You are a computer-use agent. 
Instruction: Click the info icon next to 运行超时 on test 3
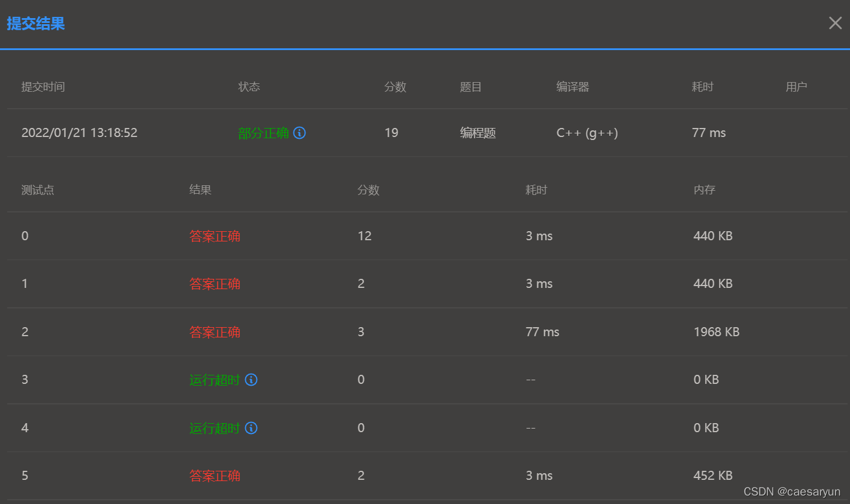pyautogui.click(x=251, y=380)
